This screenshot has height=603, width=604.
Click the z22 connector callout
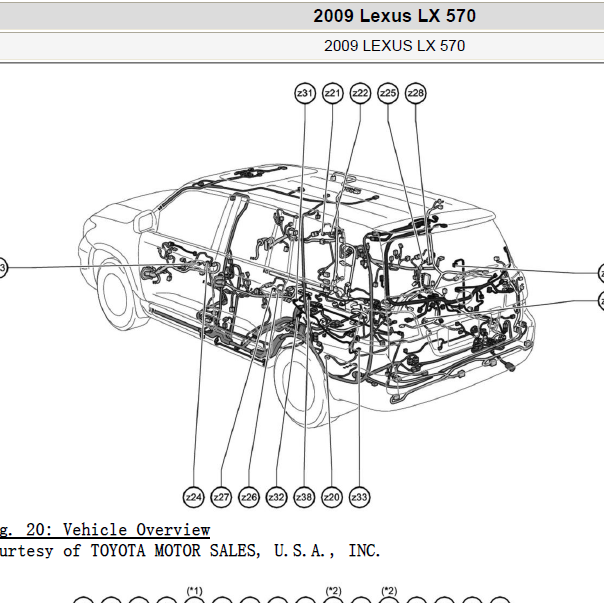point(360,93)
